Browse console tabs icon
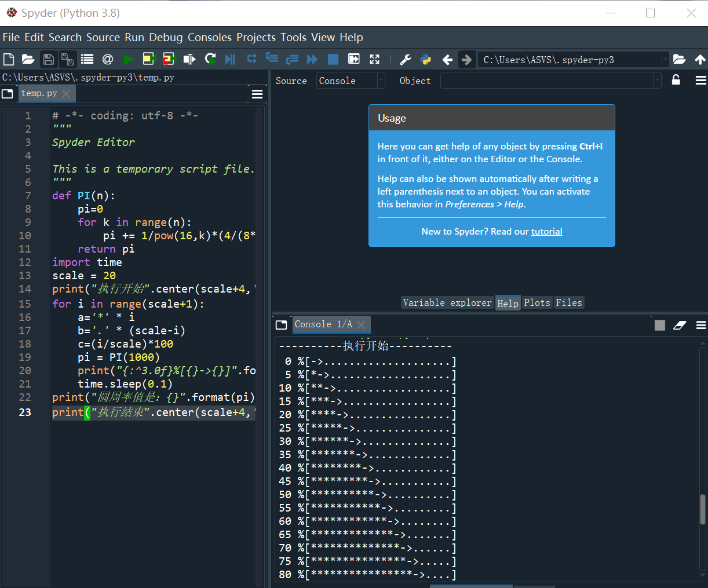 [x=282, y=325]
